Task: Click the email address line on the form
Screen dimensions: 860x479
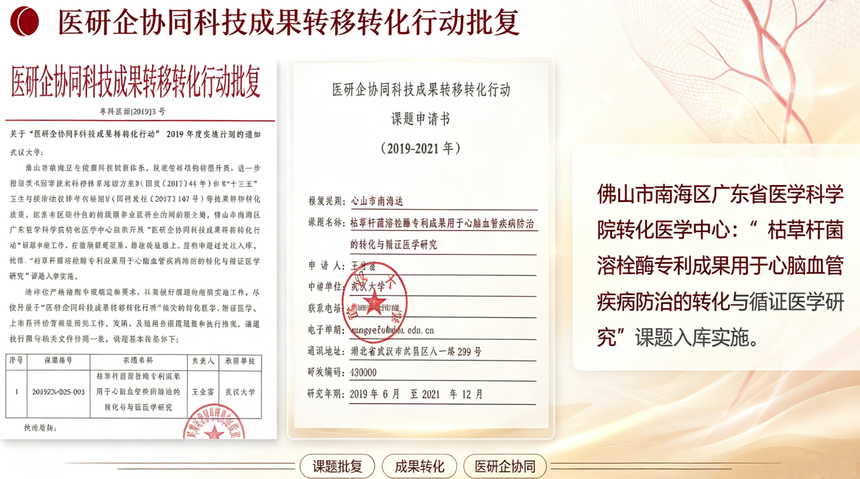Action: (x=421, y=330)
